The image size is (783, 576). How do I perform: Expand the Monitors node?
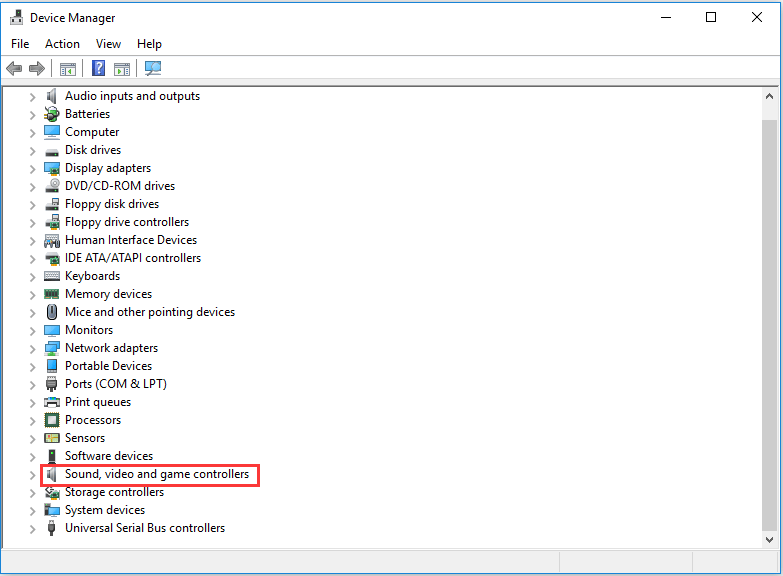[x=32, y=331]
